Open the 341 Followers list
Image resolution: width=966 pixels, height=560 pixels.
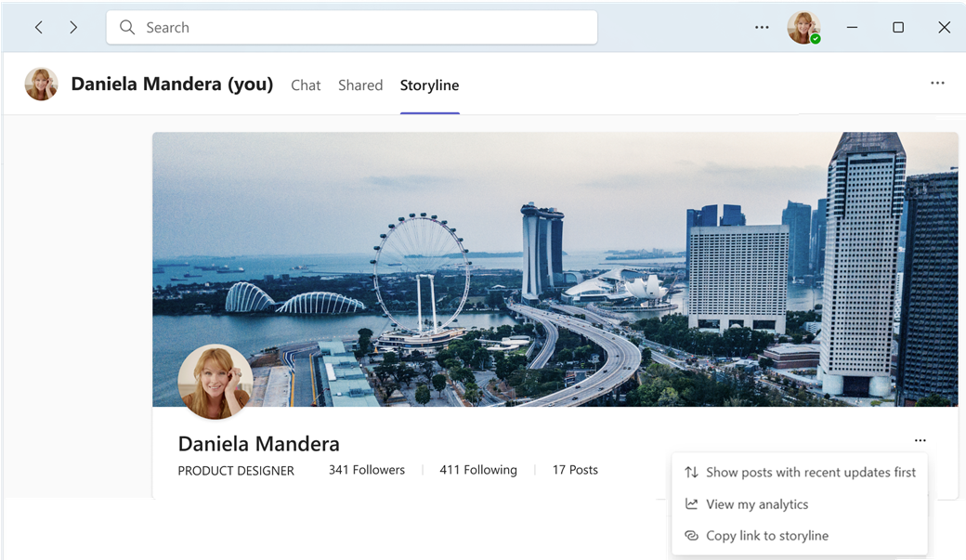[x=366, y=470]
